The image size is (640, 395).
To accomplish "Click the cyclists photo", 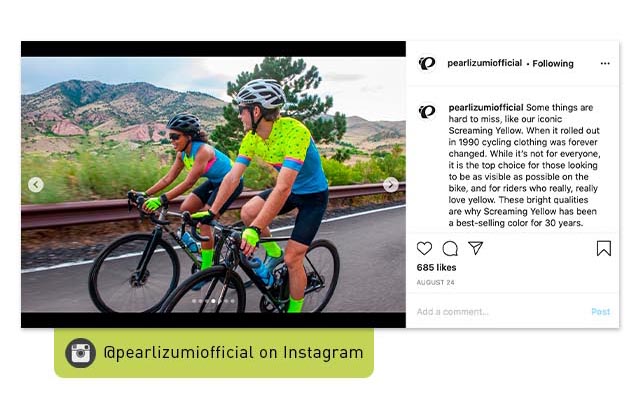I will (x=213, y=184).
